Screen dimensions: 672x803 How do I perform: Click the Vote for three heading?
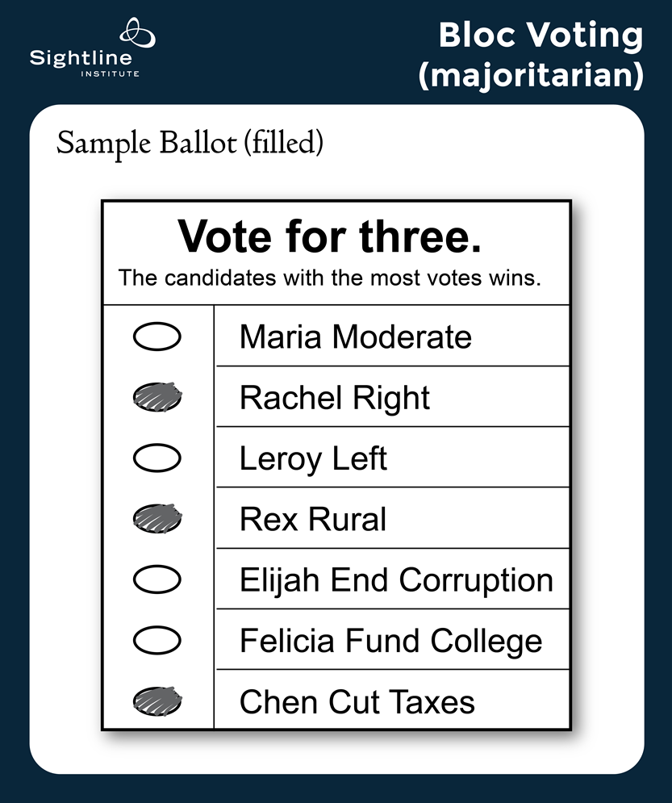[x=329, y=237]
